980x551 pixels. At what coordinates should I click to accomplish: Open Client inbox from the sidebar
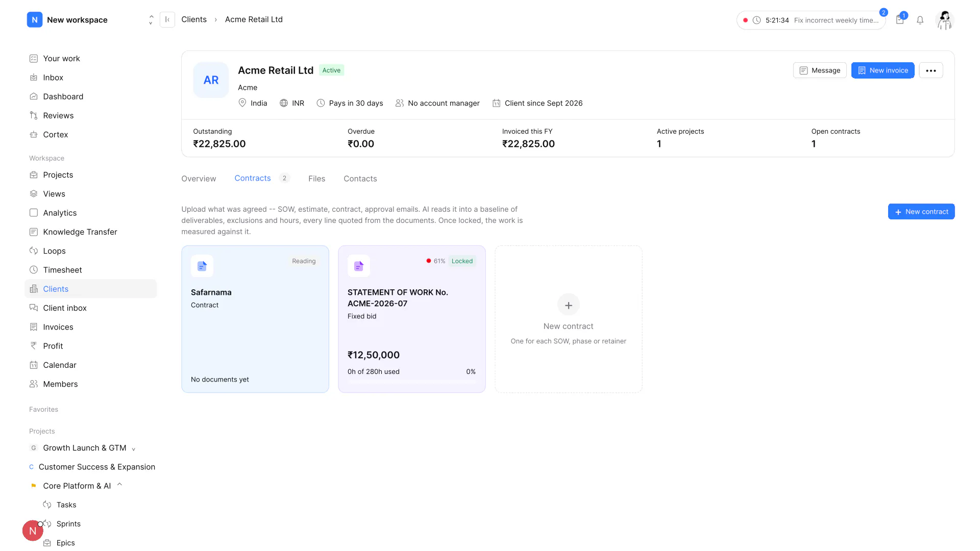[x=91, y=308]
